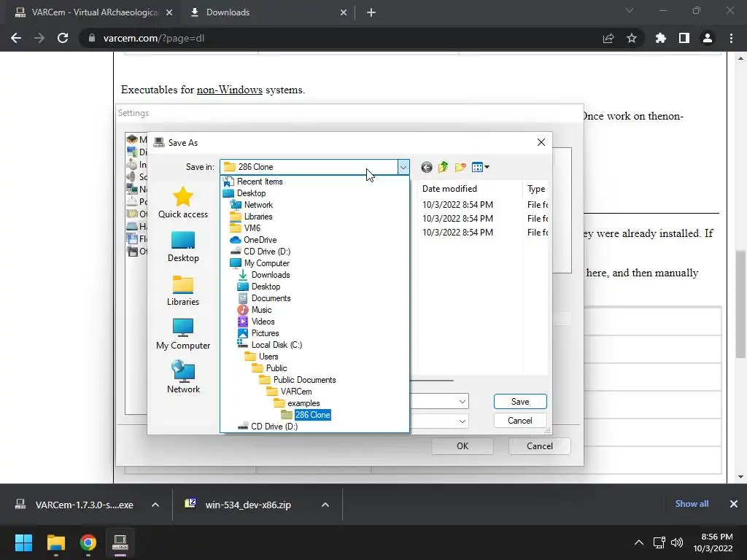Open the file name combo box arrow
This screenshot has height=560, width=747.
(462, 402)
